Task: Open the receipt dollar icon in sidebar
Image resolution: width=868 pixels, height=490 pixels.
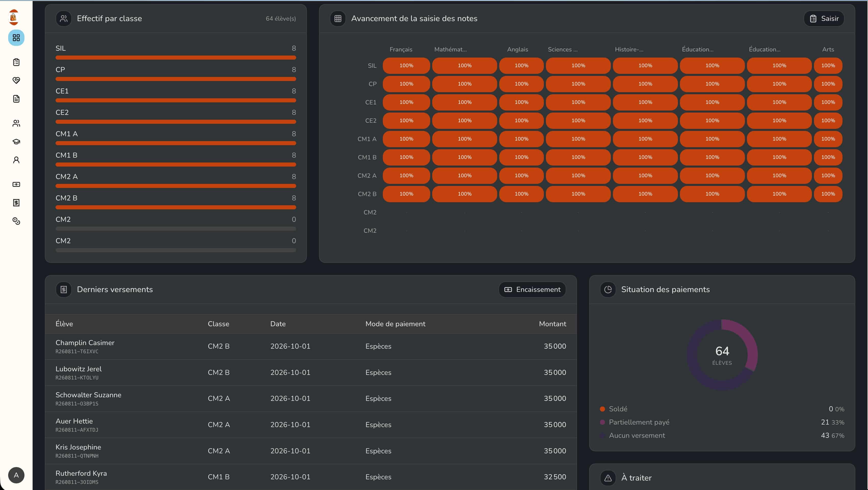Action: tap(16, 203)
